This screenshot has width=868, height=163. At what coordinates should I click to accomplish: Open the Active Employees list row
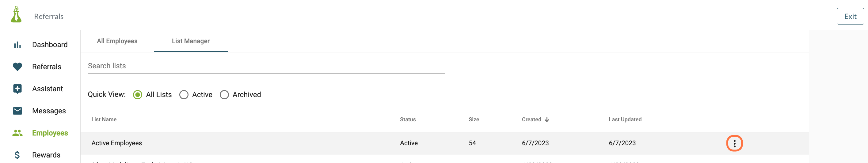[x=444, y=143]
